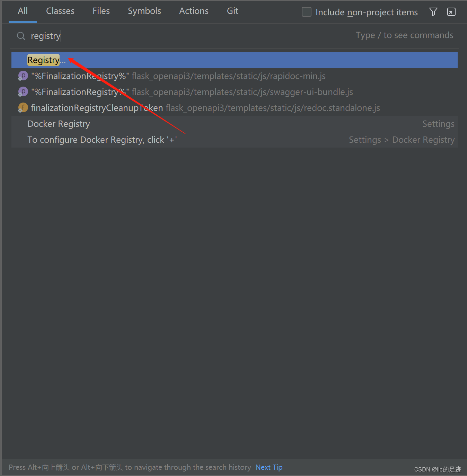467x476 pixels.
Task: Click the function icon beside redoc.standalone.js result
Action: [x=23, y=107]
